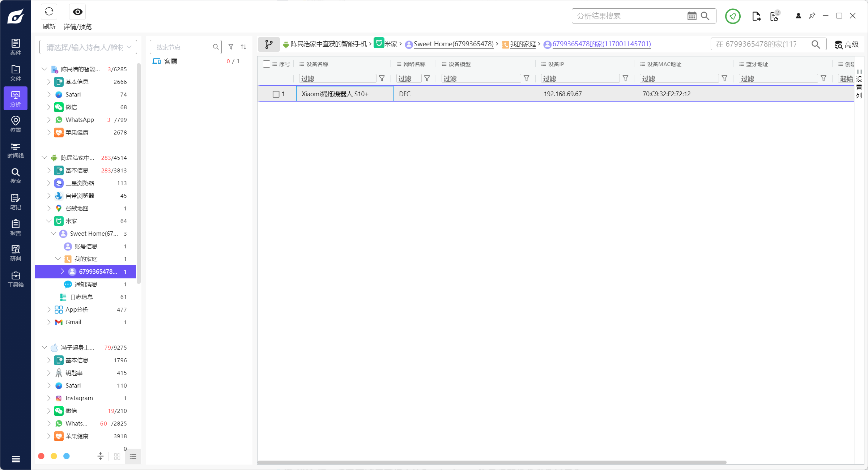Toggle the 详情/预览 eye icon

pos(77,12)
